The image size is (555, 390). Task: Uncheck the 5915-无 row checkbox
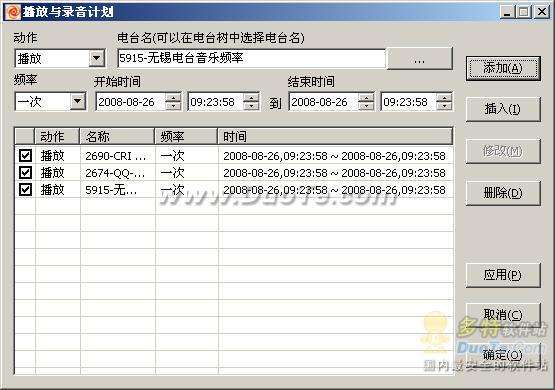point(25,189)
